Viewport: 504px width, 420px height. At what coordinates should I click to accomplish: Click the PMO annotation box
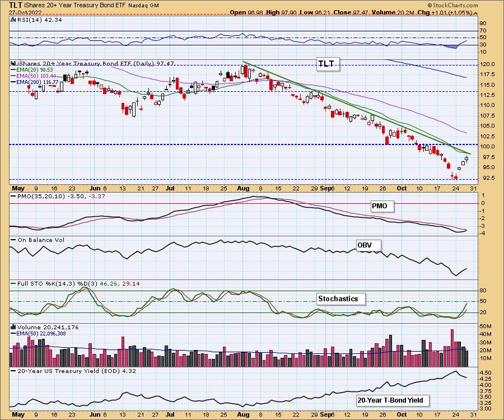click(381, 206)
